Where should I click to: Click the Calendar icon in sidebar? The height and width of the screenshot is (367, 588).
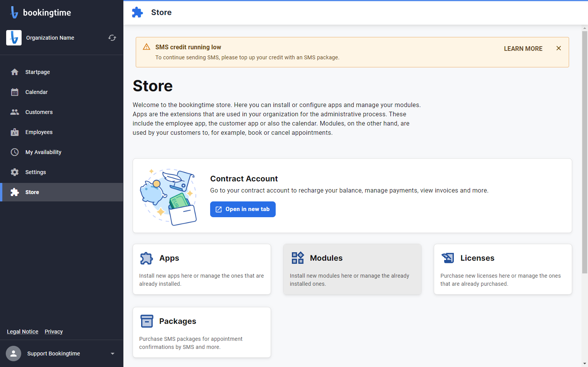pyautogui.click(x=15, y=92)
